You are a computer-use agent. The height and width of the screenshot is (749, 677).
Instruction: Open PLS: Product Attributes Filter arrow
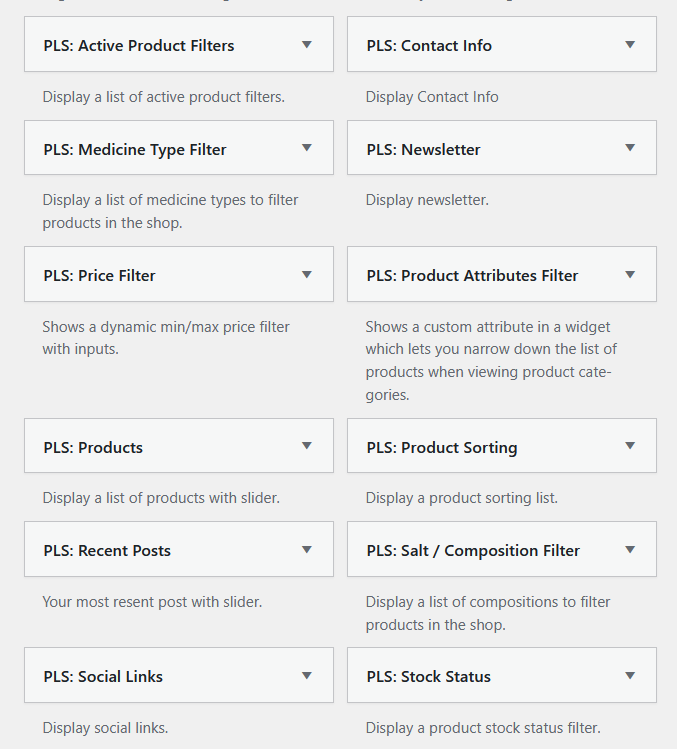point(630,275)
